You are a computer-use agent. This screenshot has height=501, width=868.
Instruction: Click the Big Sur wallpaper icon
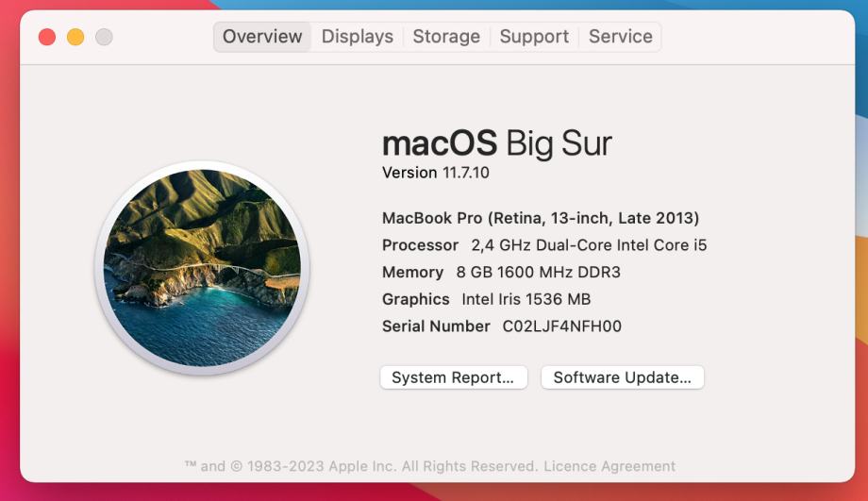point(202,268)
